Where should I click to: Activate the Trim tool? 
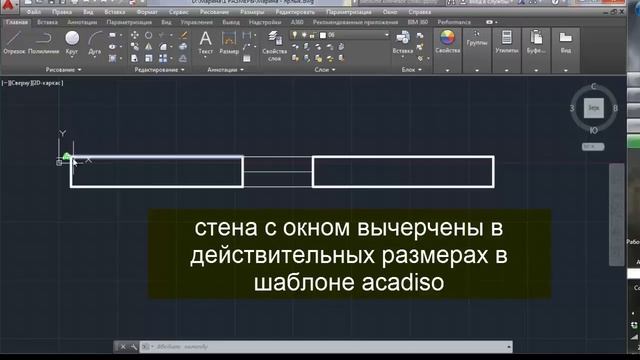(x=162, y=36)
